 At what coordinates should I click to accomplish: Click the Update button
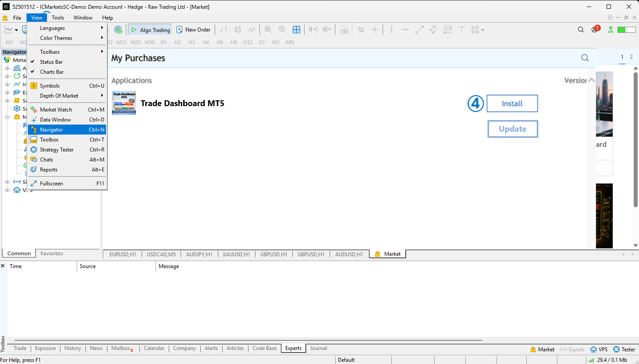point(513,129)
